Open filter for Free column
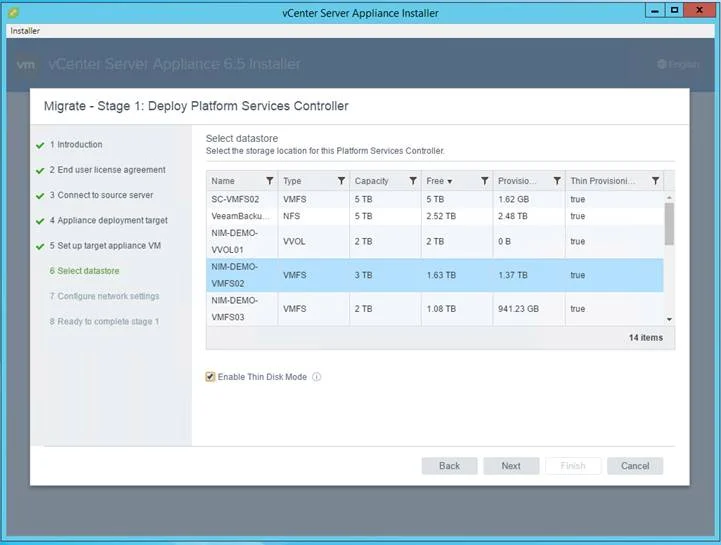Screen dimensions: 721x545 (484, 181)
